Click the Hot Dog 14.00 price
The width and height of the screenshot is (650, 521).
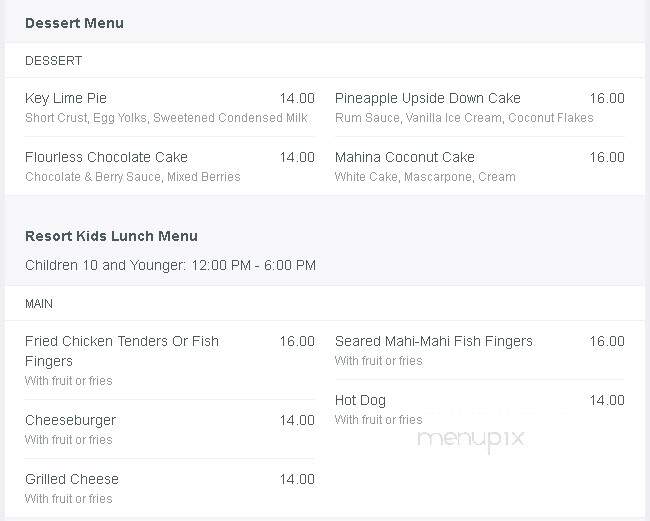point(607,400)
